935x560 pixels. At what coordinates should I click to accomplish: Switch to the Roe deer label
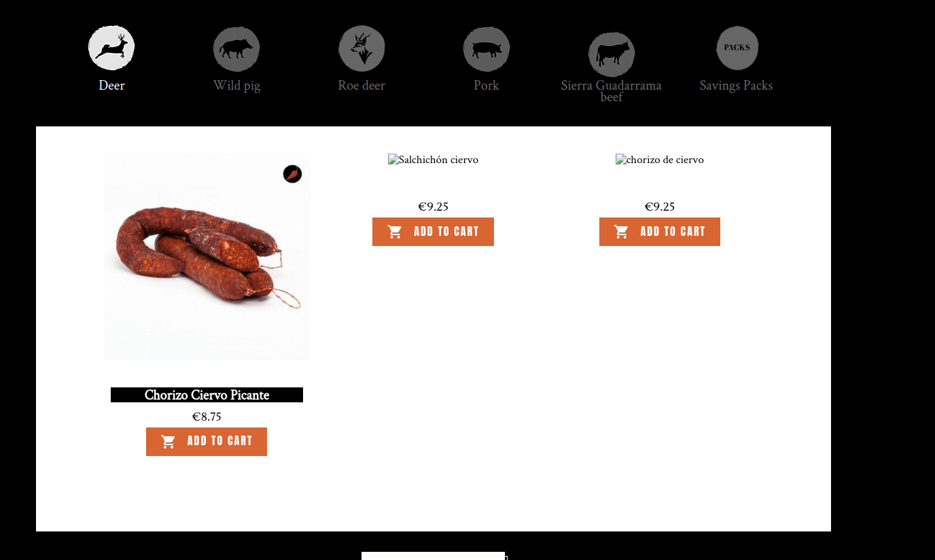click(361, 86)
